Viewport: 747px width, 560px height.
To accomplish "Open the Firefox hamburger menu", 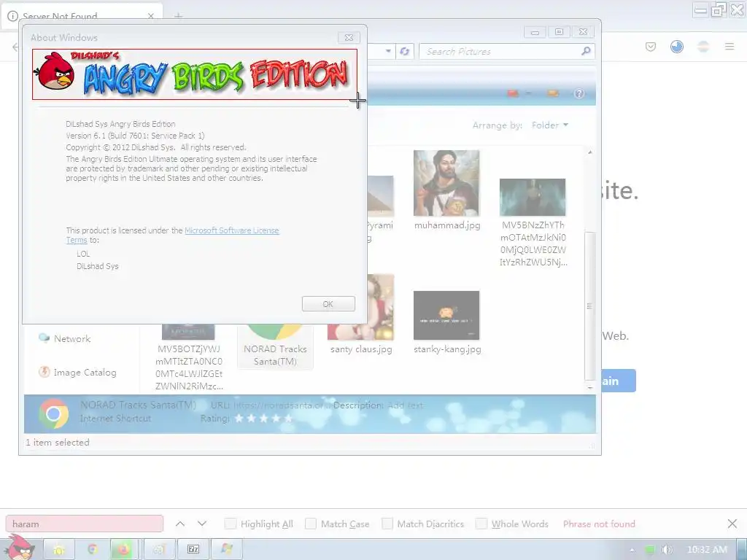I will pyautogui.click(x=729, y=47).
